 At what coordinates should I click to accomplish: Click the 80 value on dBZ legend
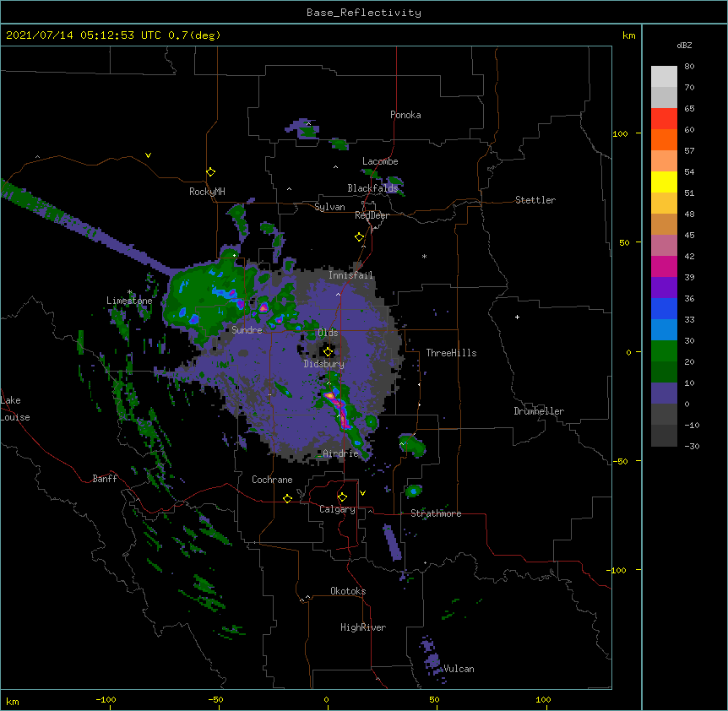click(689, 67)
